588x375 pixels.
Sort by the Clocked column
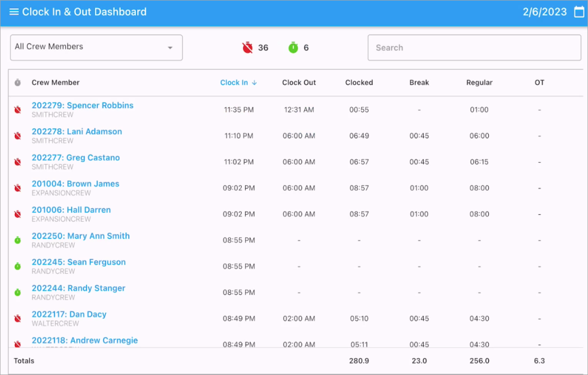359,83
